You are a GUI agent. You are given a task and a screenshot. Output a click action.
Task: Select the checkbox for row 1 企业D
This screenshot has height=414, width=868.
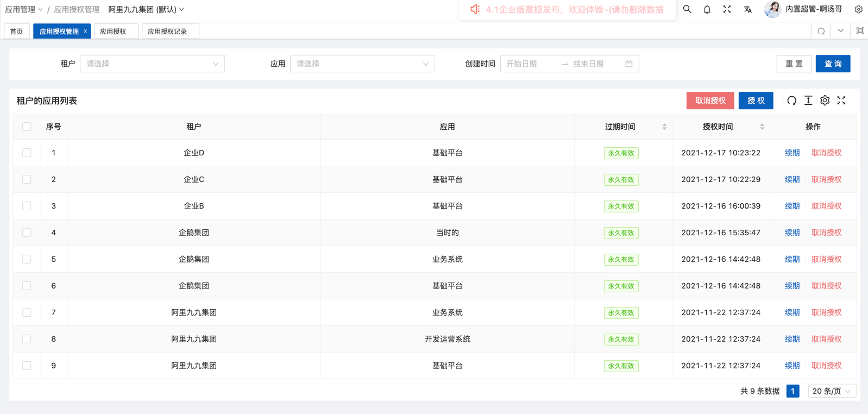coord(27,153)
